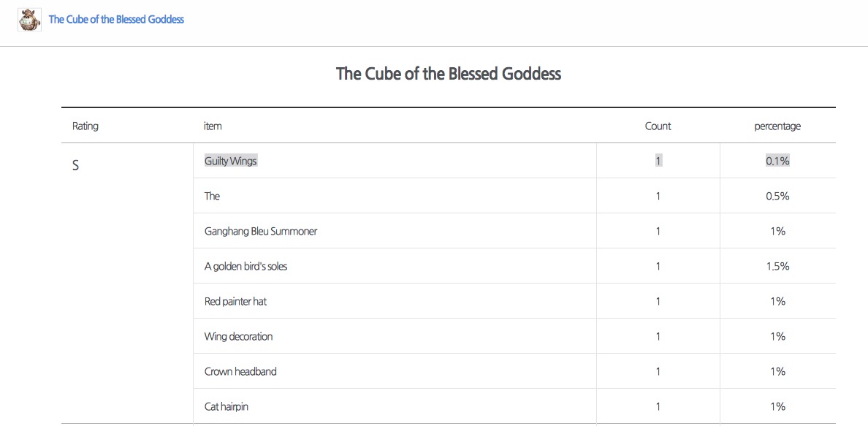The image size is (868, 426).
Task: Click the Rating column header
Action: 85,126
